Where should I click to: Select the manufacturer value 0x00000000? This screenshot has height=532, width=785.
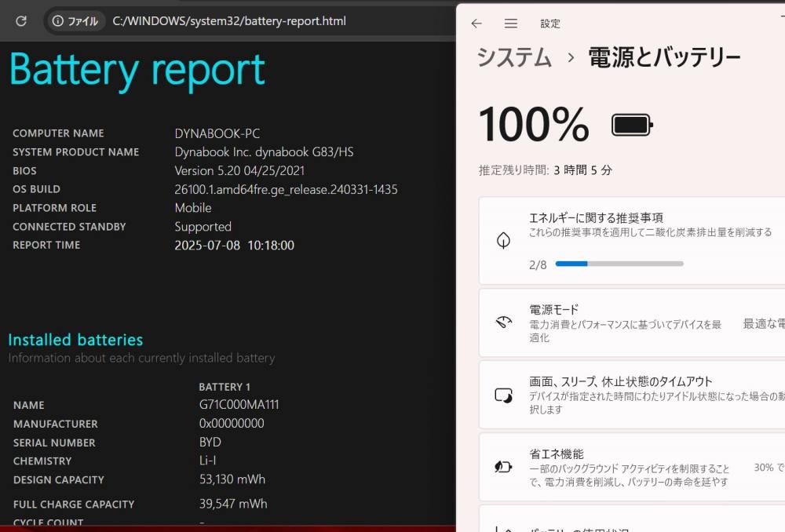click(232, 424)
